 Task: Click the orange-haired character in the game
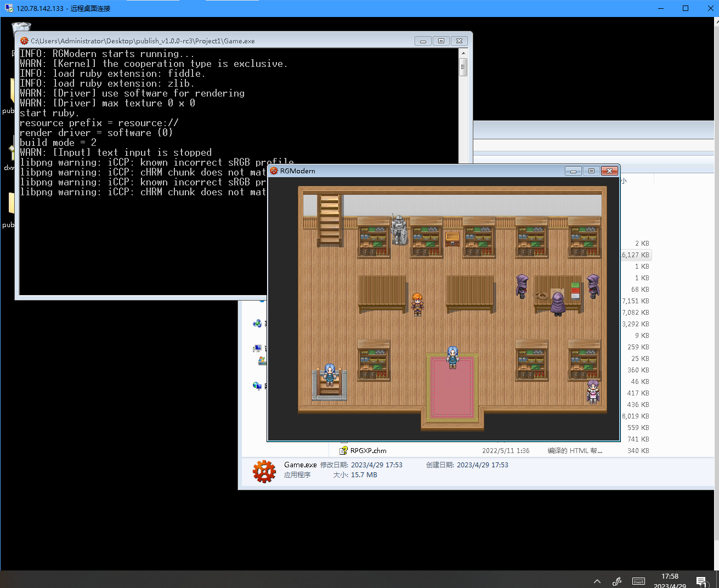tap(417, 304)
